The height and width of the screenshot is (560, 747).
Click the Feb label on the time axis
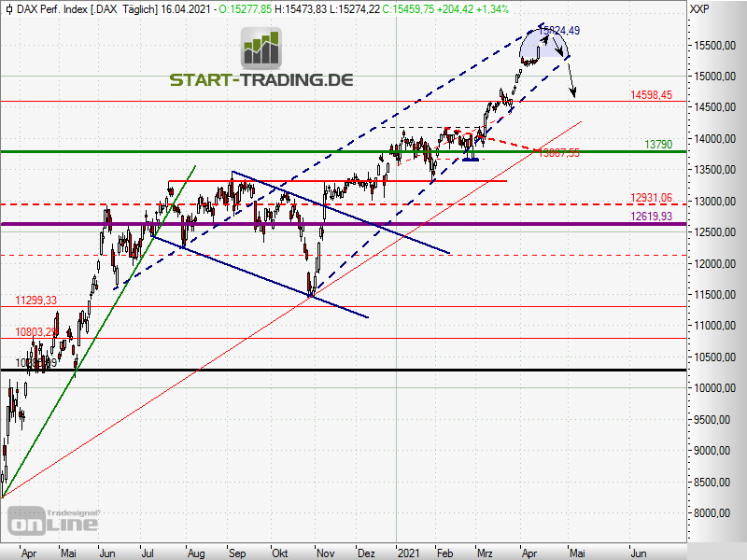pyautogui.click(x=445, y=553)
